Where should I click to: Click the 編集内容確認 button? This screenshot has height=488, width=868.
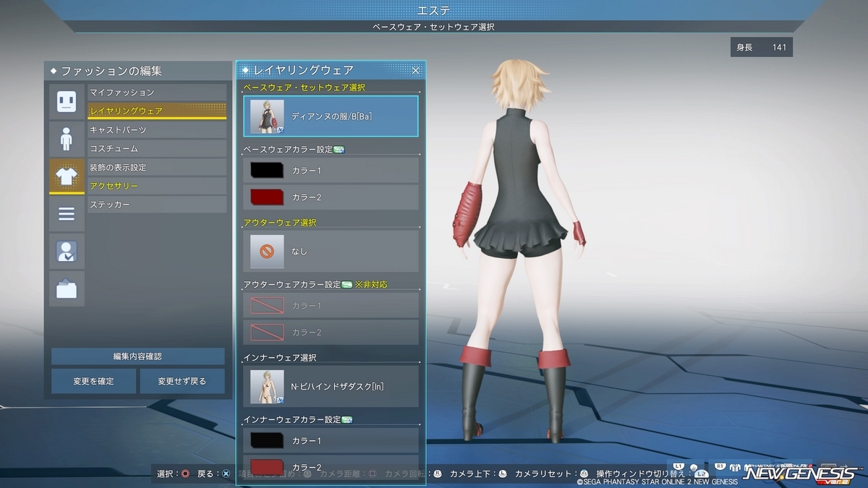point(137,356)
